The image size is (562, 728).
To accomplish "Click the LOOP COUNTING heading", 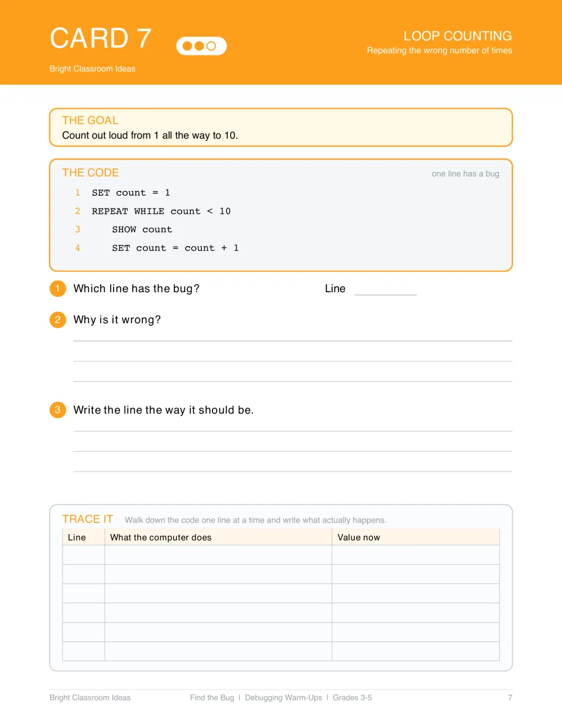I will tap(458, 36).
